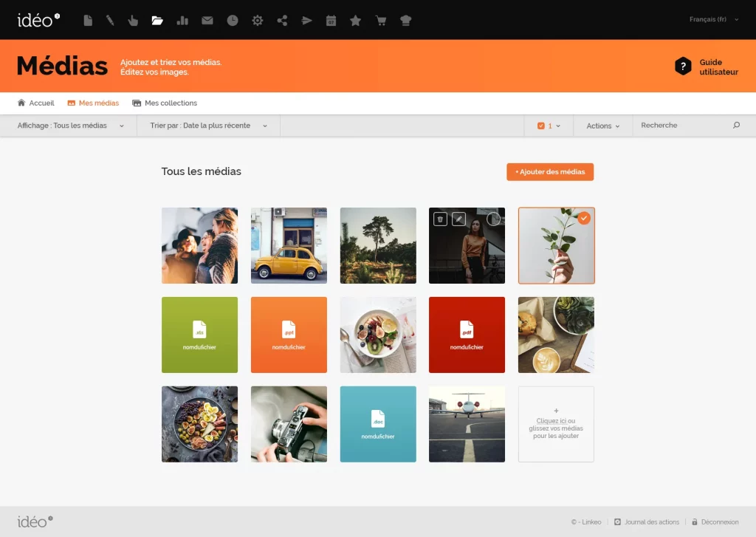Screen dimensions: 756x537
Task: Open the Trier par sort dropdown
Action: tap(207, 126)
